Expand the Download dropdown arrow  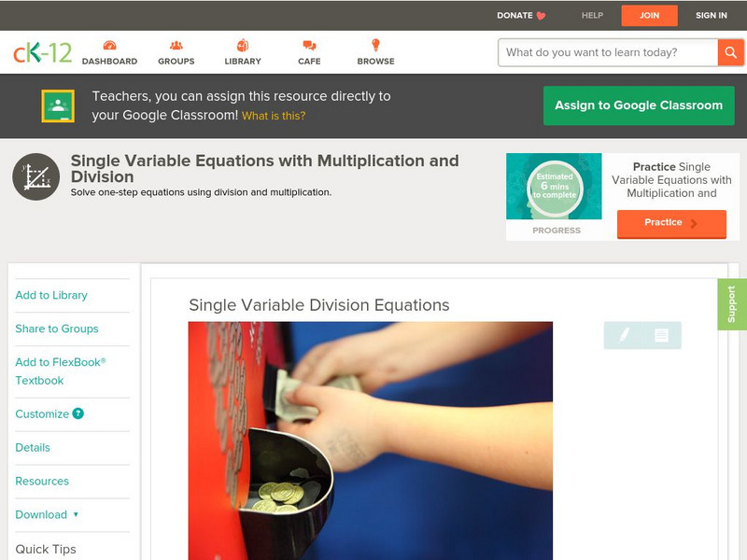[x=76, y=514]
